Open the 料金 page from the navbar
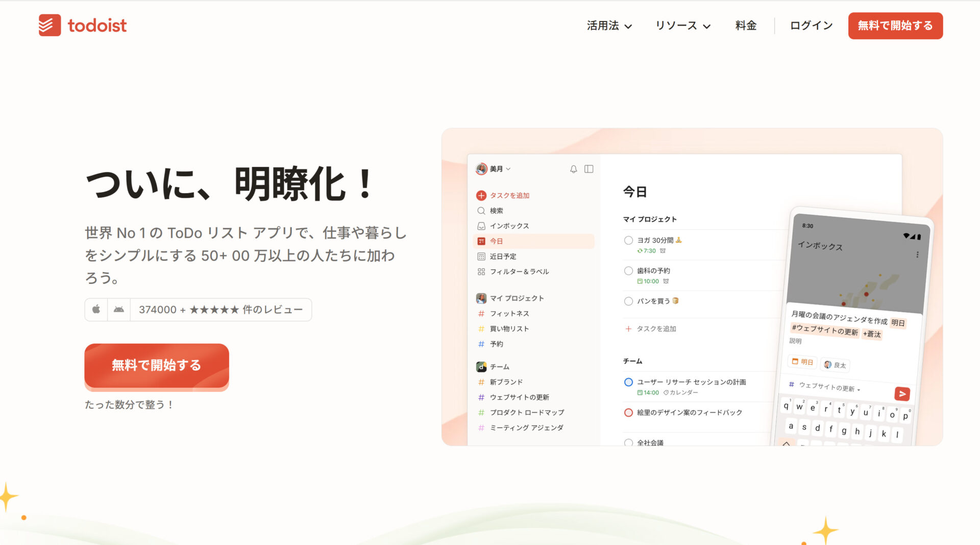This screenshot has height=545, width=980. (746, 26)
